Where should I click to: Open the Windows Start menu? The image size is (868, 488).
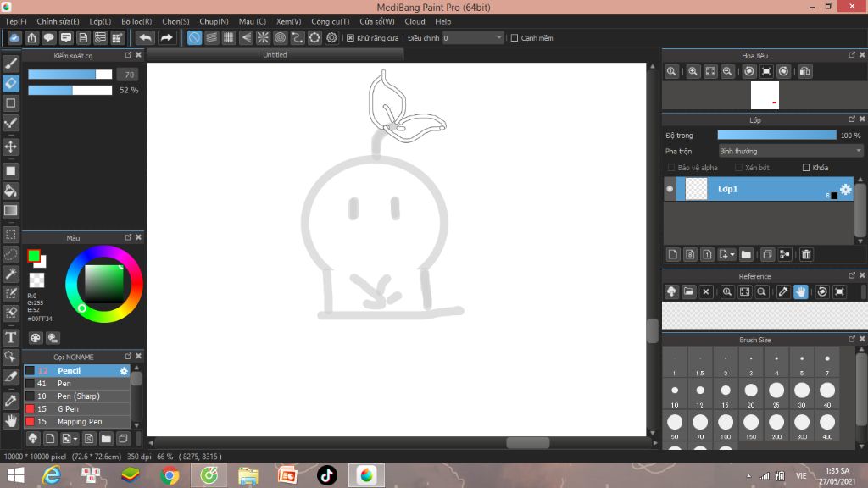15,475
